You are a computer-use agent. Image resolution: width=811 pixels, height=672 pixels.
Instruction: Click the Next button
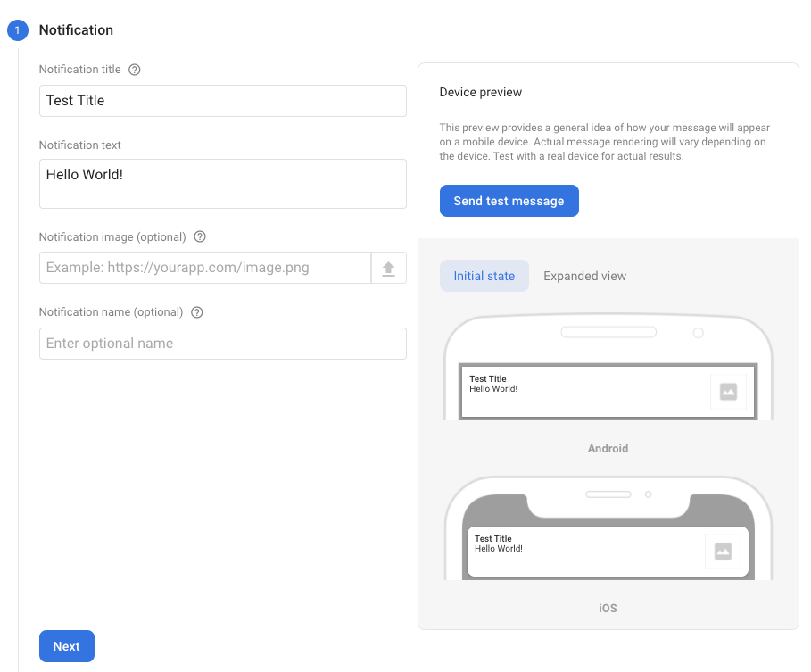click(66, 646)
